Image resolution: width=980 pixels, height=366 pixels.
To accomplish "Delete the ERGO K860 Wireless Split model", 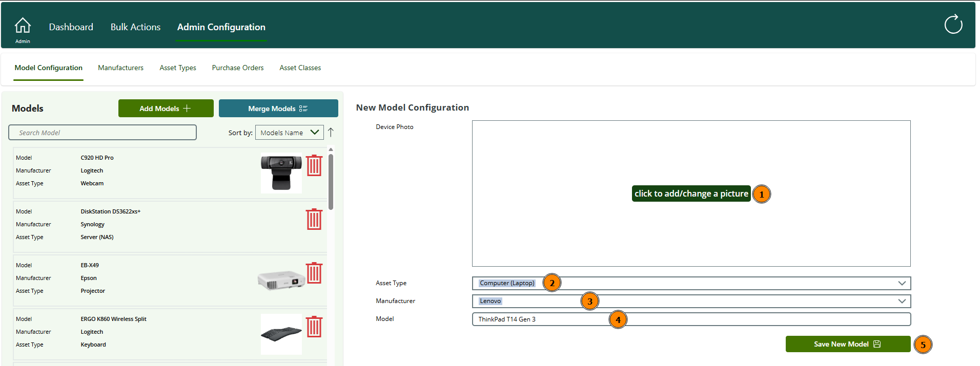I will click(314, 327).
